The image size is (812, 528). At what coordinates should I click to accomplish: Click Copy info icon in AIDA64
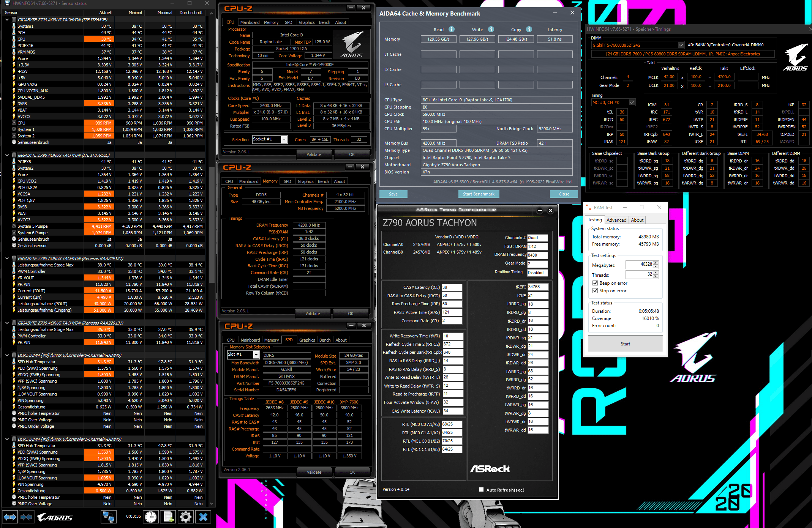529,29
